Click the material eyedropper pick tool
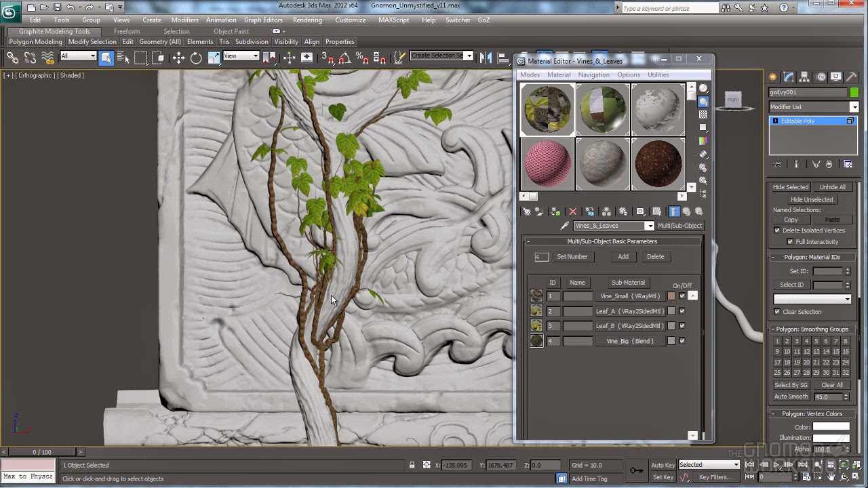 coord(564,226)
